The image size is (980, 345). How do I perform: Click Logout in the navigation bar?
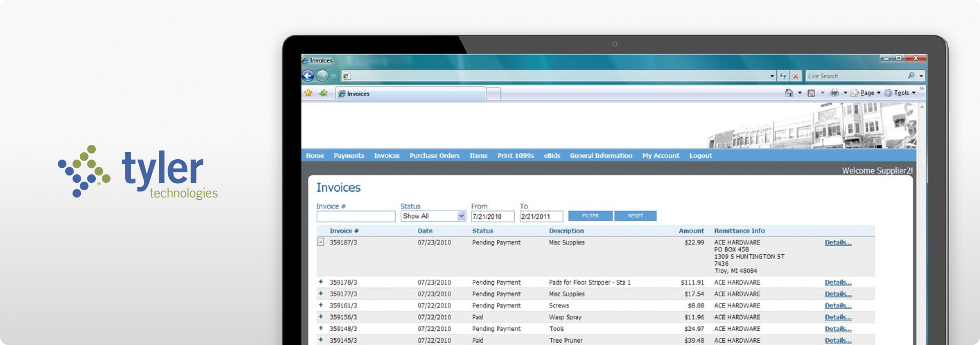pyautogui.click(x=700, y=156)
